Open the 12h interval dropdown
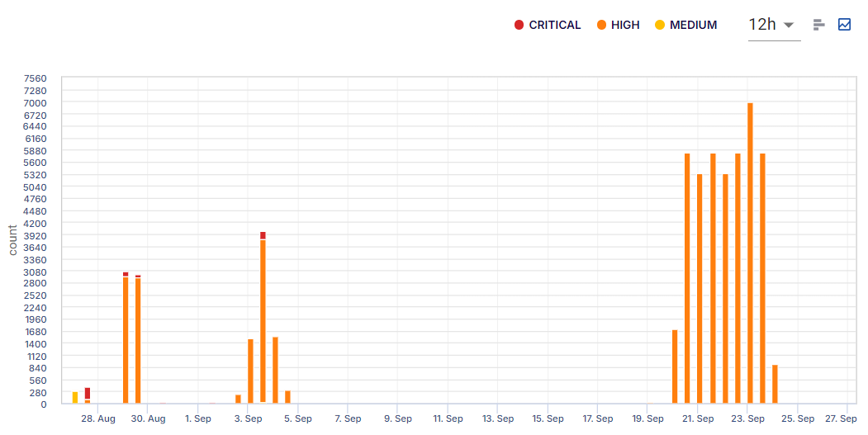The image size is (868, 435). [773, 25]
